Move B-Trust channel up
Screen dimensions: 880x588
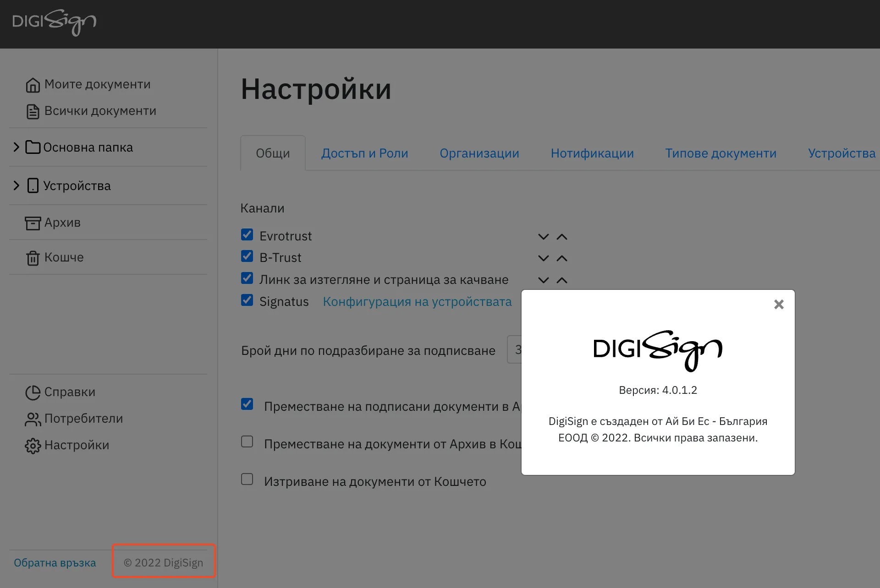[562, 258]
